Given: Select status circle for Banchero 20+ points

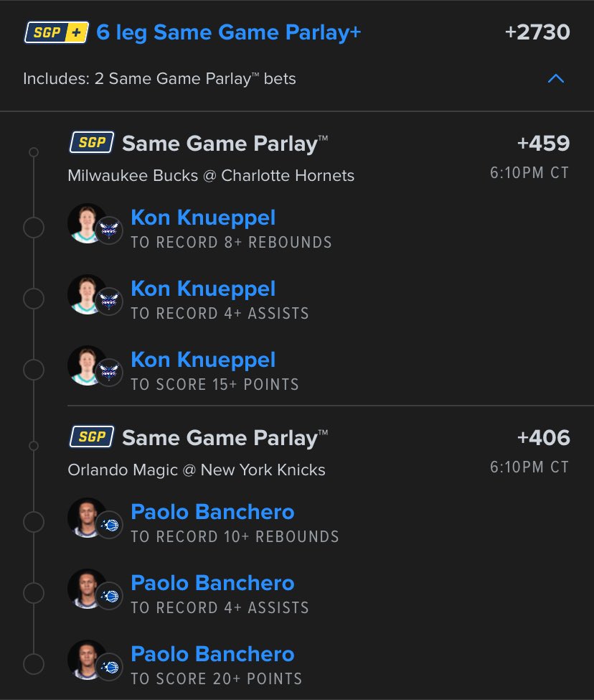Looking at the screenshot, I should point(34,664).
